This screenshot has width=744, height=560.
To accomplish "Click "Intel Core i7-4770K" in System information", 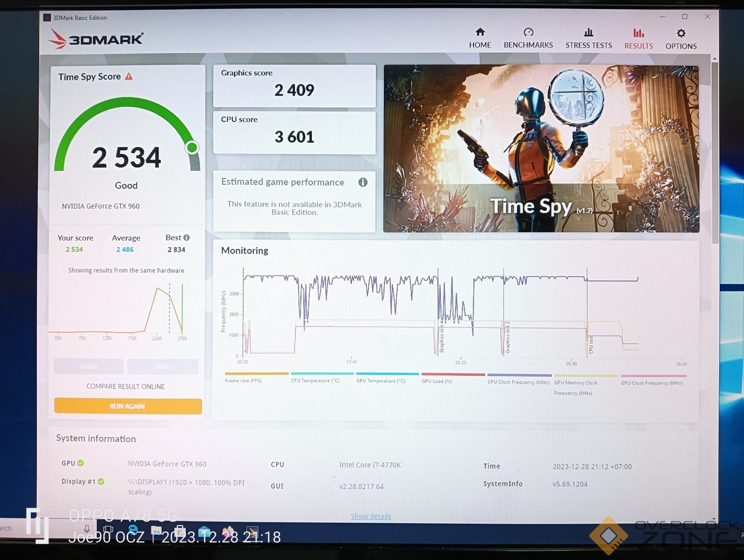I will [x=370, y=465].
